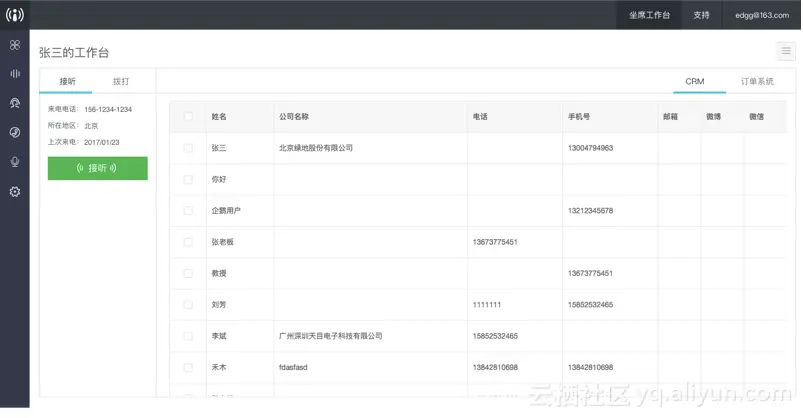Click company cell fdasfasd

293,367
